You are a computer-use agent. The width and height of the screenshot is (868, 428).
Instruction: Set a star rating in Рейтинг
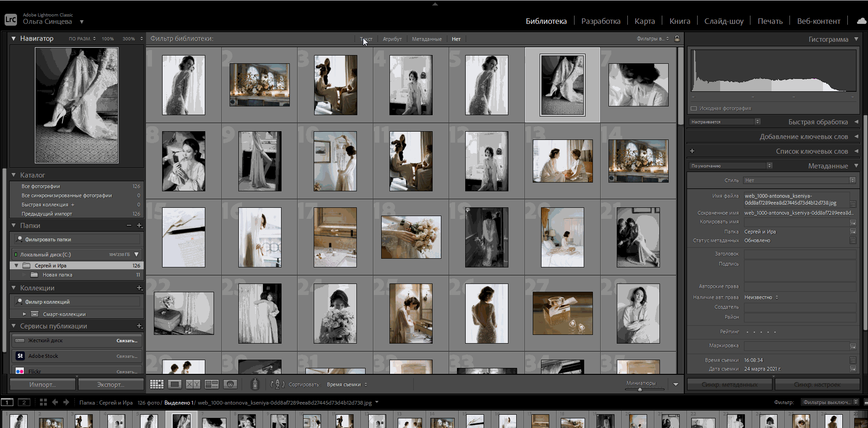761,332
